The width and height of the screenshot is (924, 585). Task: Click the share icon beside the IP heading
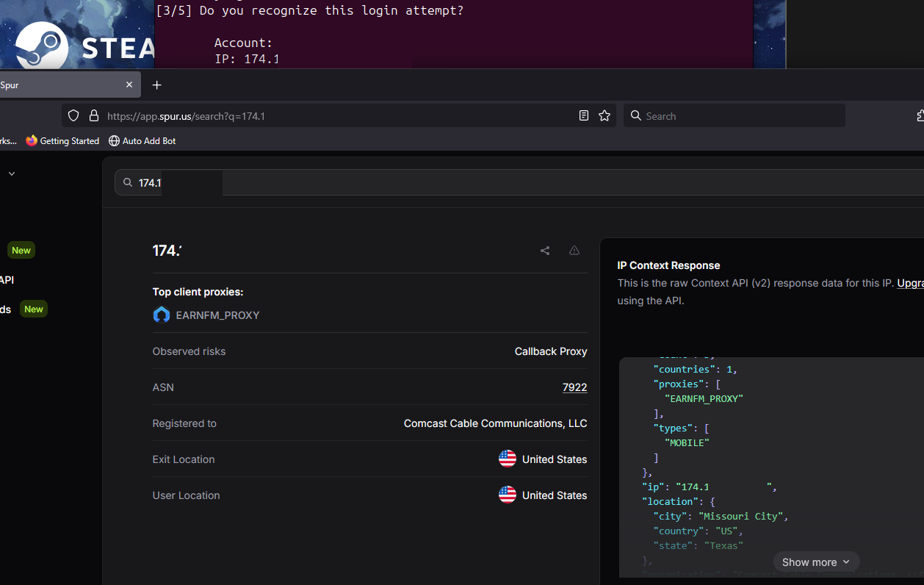click(545, 251)
